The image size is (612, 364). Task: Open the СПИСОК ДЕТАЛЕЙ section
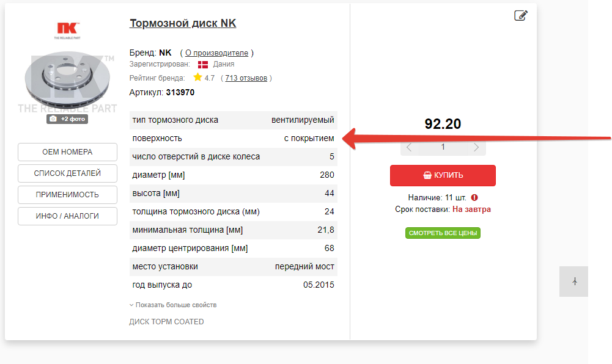tap(67, 173)
